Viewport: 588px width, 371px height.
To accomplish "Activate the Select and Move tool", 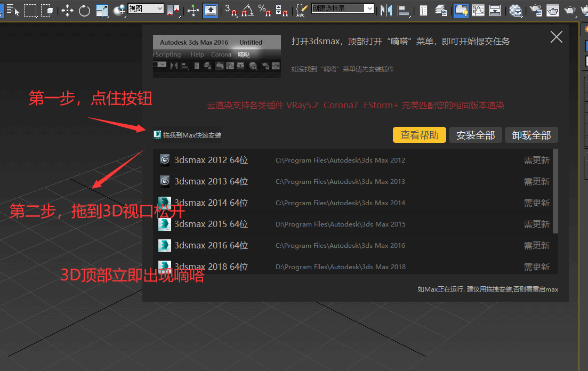I will pyautogui.click(x=67, y=10).
